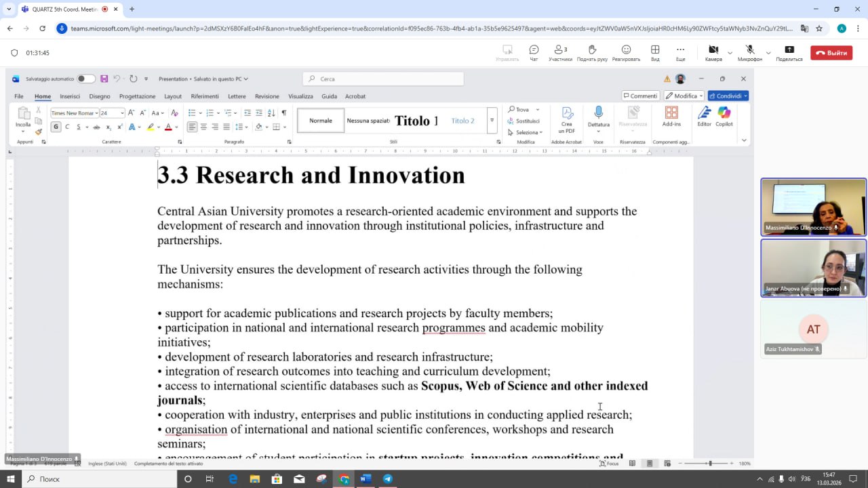Switch to the Layout ribbon tab
This screenshot has height=488, width=868.
click(173, 96)
